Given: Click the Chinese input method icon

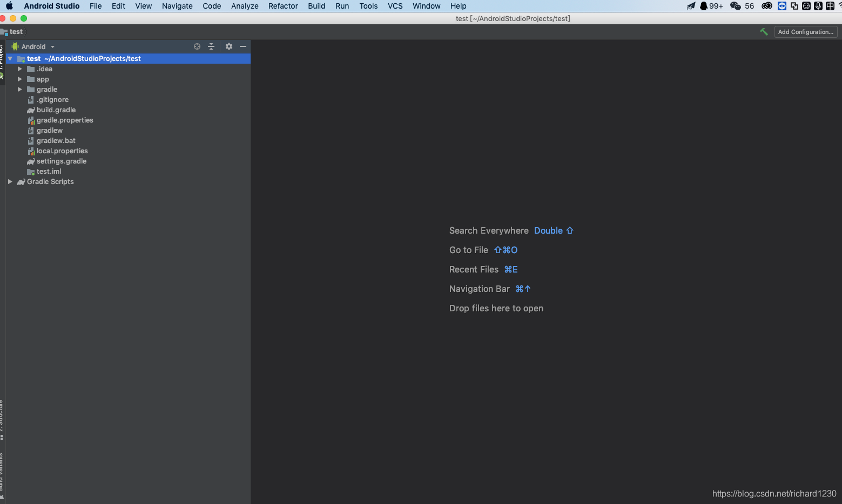Looking at the screenshot, I should click(830, 6).
